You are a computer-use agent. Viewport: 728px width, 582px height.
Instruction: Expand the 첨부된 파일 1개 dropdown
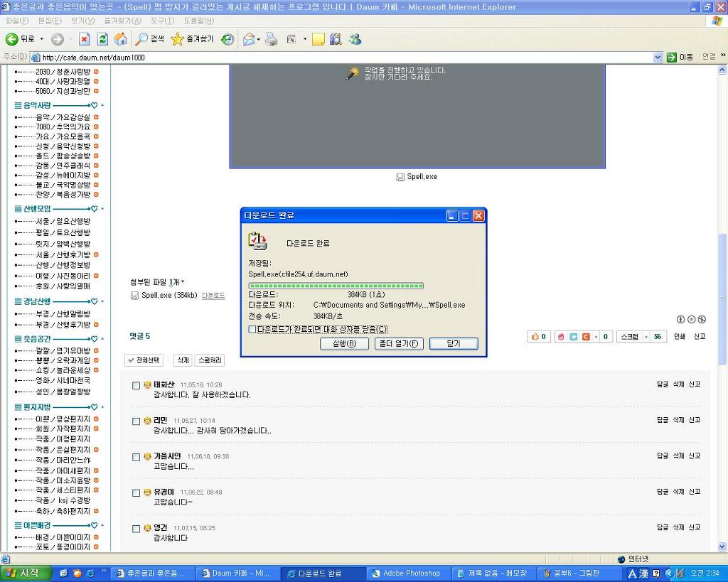pos(183,281)
